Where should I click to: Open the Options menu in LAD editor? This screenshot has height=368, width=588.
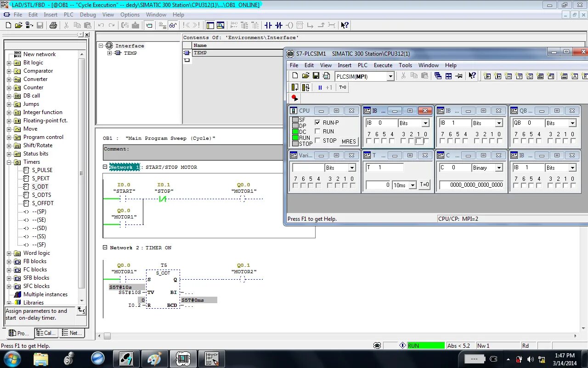(x=130, y=15)
